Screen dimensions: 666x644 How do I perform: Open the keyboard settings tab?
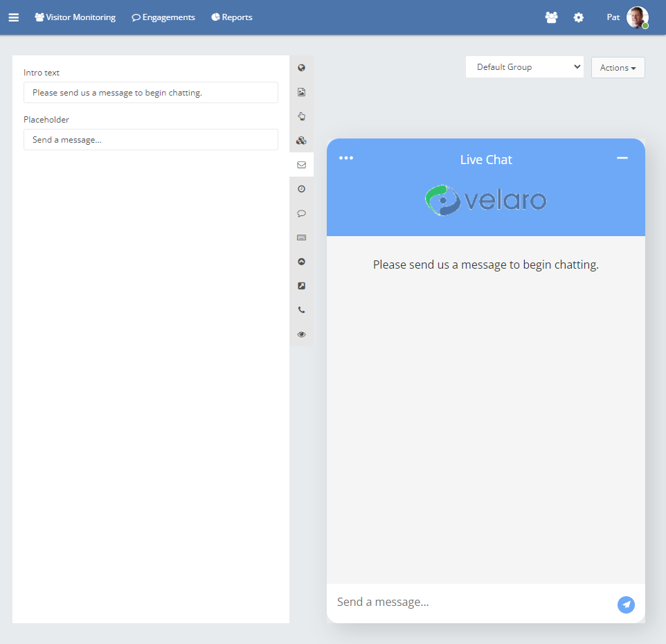click(x=301, y=238)
